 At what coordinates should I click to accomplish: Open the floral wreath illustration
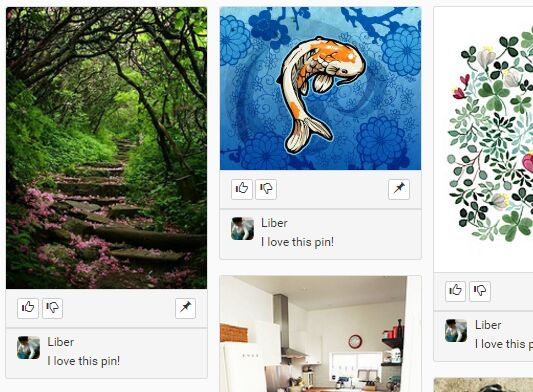(483, 139)
